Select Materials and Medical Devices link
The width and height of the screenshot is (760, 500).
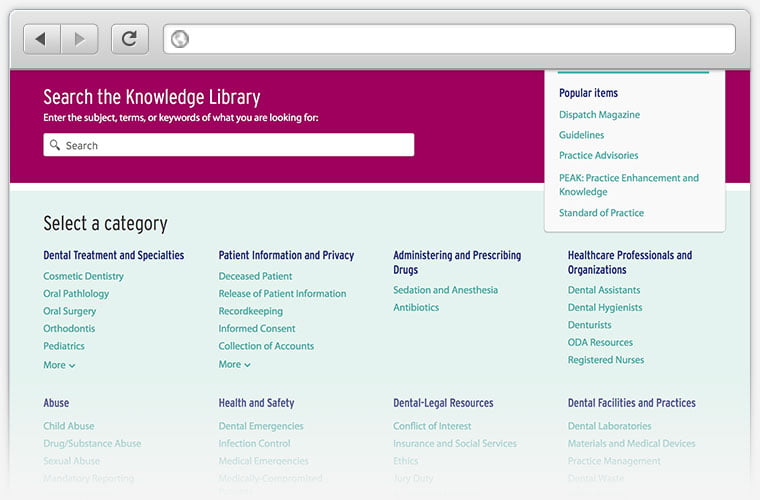coord(631,443)
